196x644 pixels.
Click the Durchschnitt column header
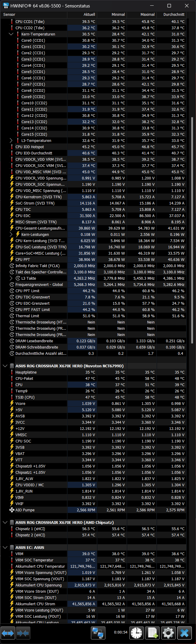(171, 14)
